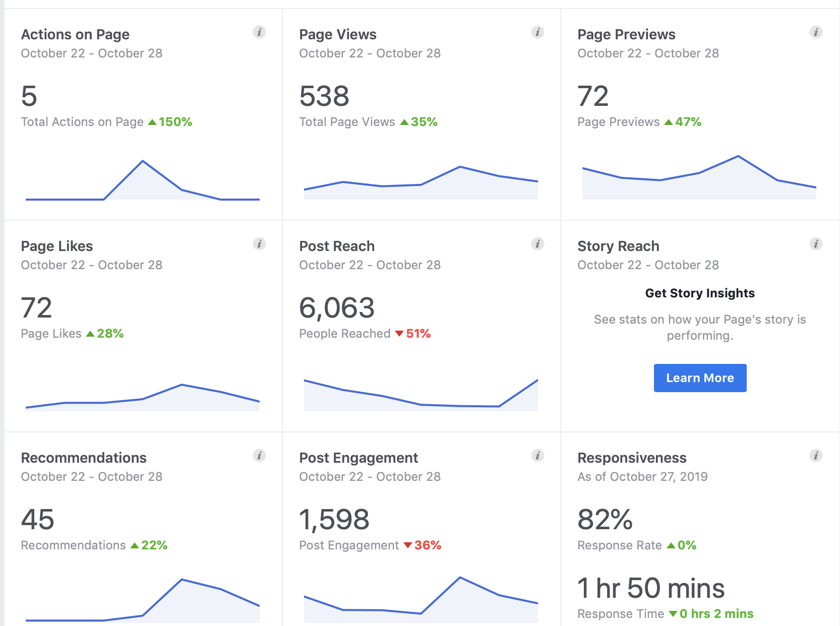
Task: Click the Page Likes chart
Action: 143,398
